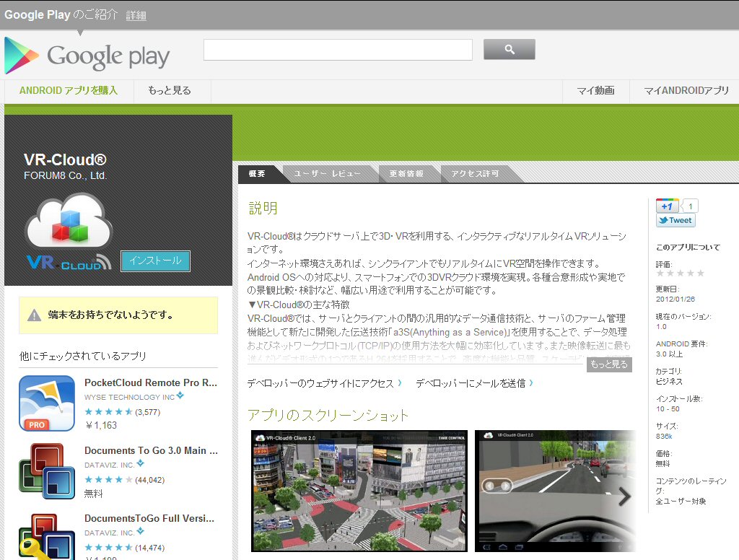The width and height of the screenshot is (739, 560).
Task: Click inside the Google Play search box
Action: (x=338, y=50)
